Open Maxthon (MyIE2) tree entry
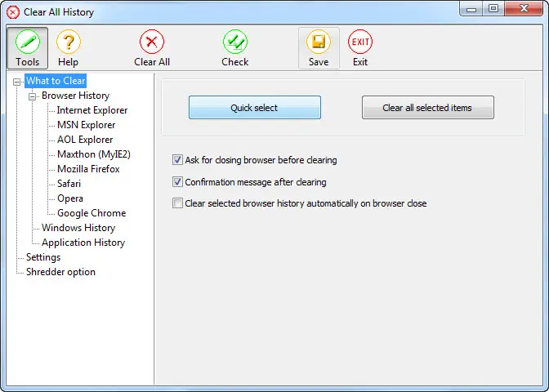549x392 pixels. 94,154
